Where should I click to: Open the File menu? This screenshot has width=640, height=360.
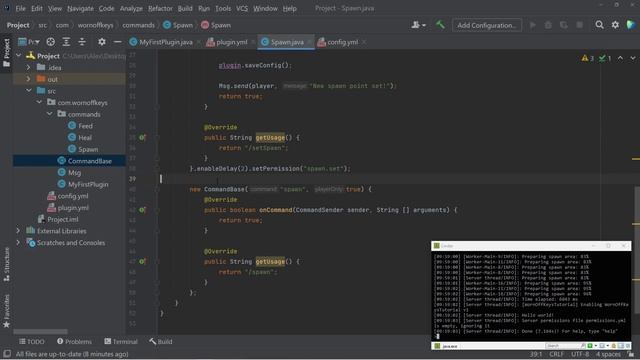pos(20,8)
